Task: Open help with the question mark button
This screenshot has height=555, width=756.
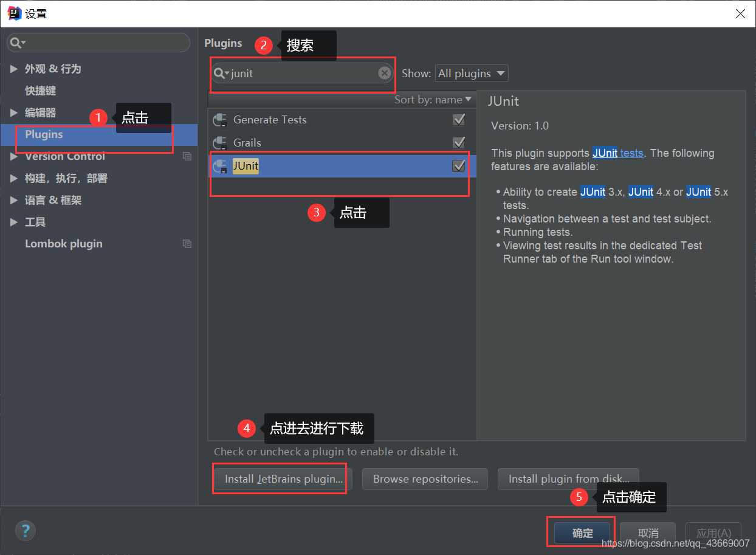Action: click(x=26, y=530)
